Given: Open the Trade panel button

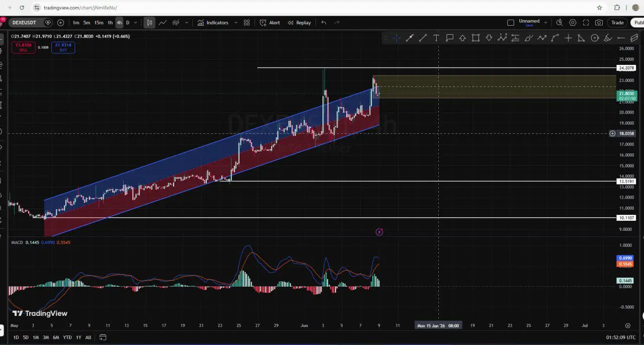Looking at the screenshot, I should [617, 23].
